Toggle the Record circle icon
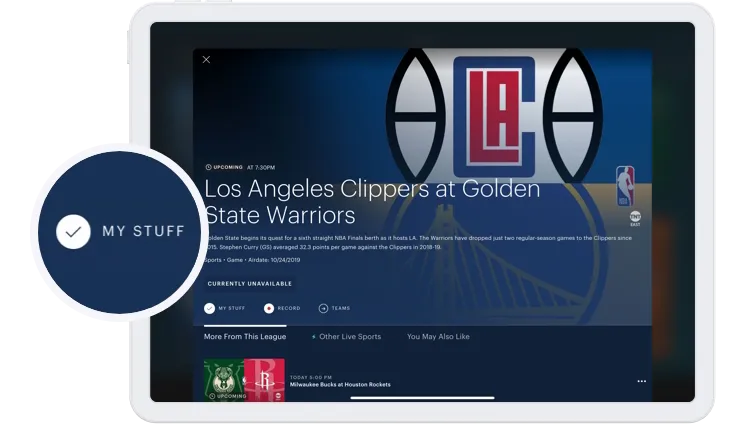The image size is (754, 424). [269, 309]
